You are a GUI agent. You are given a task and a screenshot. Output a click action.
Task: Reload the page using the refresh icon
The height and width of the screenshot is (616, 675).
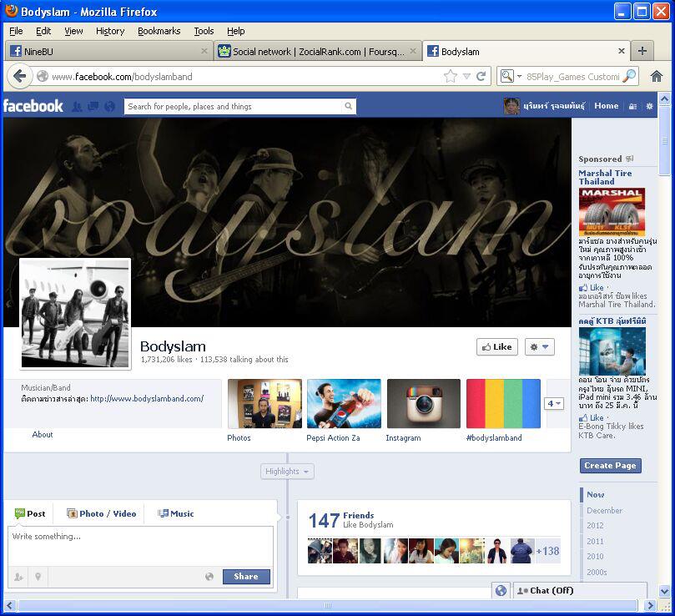pyautogui.click(x=481, y=76)
